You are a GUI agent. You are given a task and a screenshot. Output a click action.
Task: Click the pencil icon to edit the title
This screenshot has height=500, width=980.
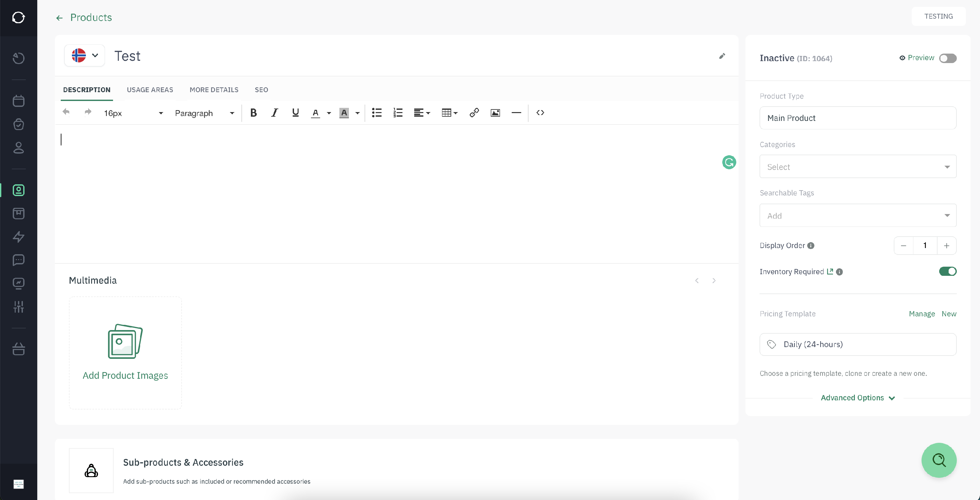pos(722,56)
